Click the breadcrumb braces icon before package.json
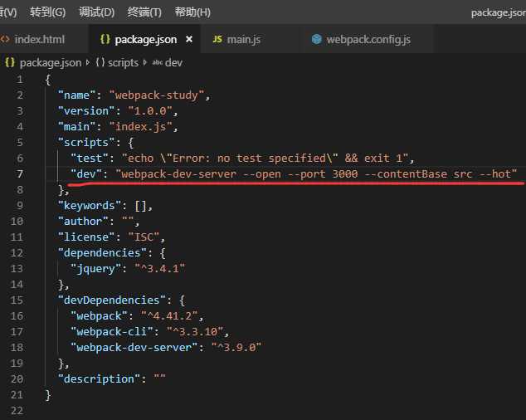 (x=10, y=62)
